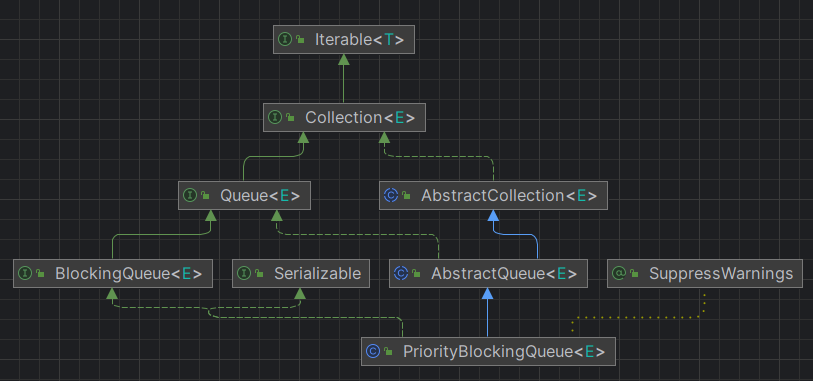Click the abstract class icon on AbstractCollection<E>
This screenshot has height=381, width=813.
[391, 195]
